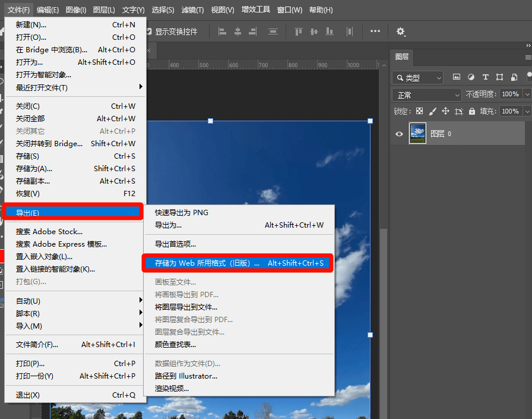The height and width of the screenshot is (419, 532).
Task: Select the 图层 0 layer thumbnail
Action: [x=418, y=134]
